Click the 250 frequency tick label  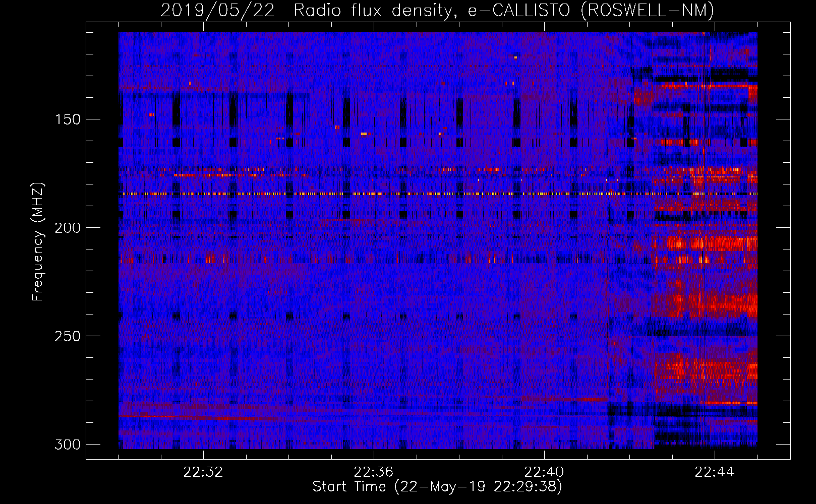tap(67, 336)
